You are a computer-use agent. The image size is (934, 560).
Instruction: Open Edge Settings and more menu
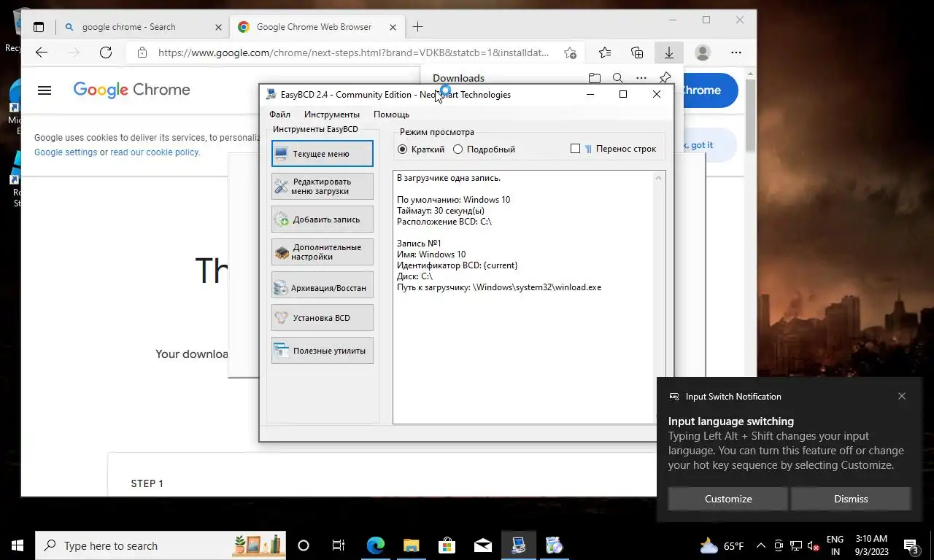736,52
